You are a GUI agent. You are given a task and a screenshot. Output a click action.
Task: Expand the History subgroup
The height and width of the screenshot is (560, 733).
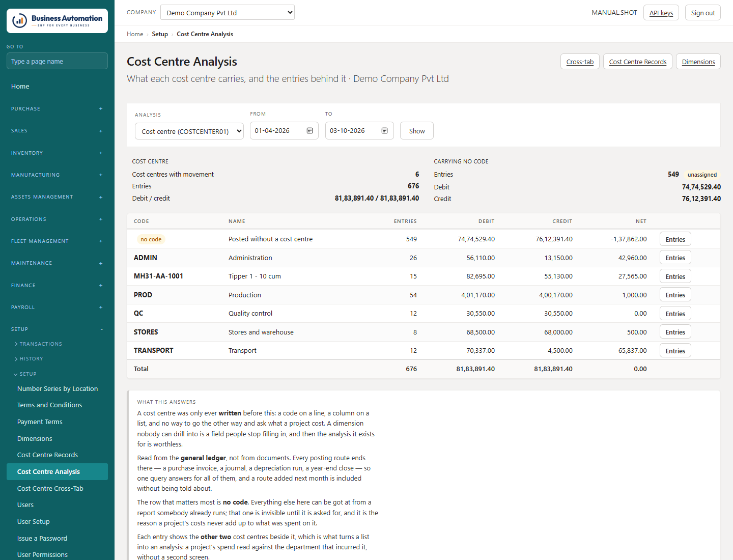[x=29, y=359]
